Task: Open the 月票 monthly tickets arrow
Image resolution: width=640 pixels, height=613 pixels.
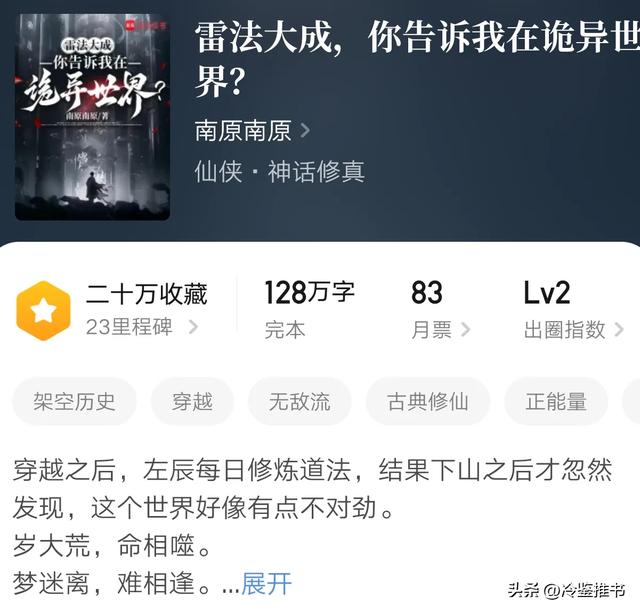Action: point(465,329)
